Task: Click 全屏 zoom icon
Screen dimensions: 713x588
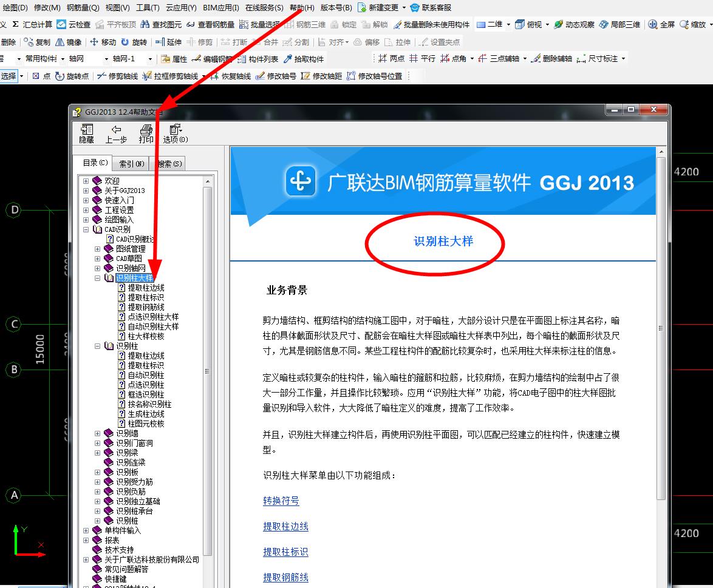Action: tap(652, 24)
